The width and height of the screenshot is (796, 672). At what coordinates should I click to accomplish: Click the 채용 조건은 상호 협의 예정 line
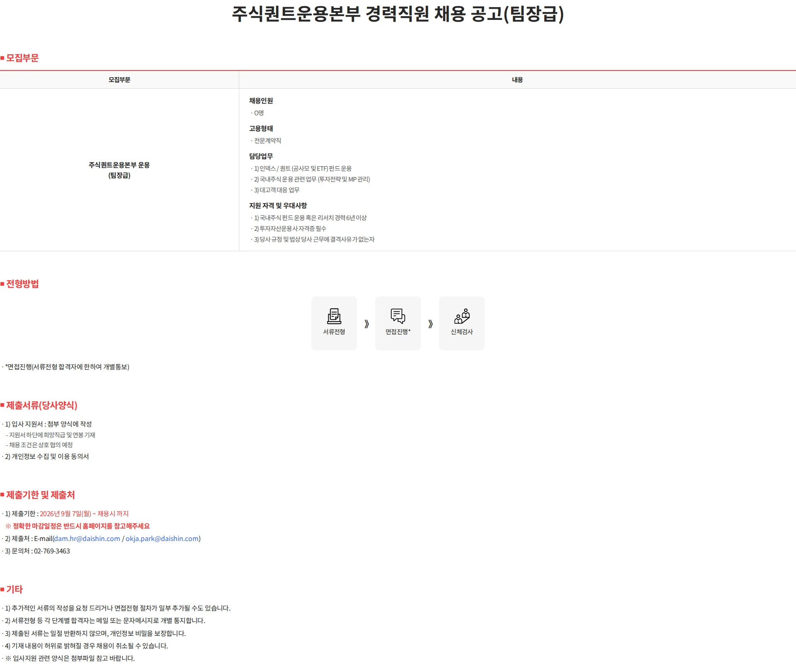pyautogui.click(x=39, y=445)
